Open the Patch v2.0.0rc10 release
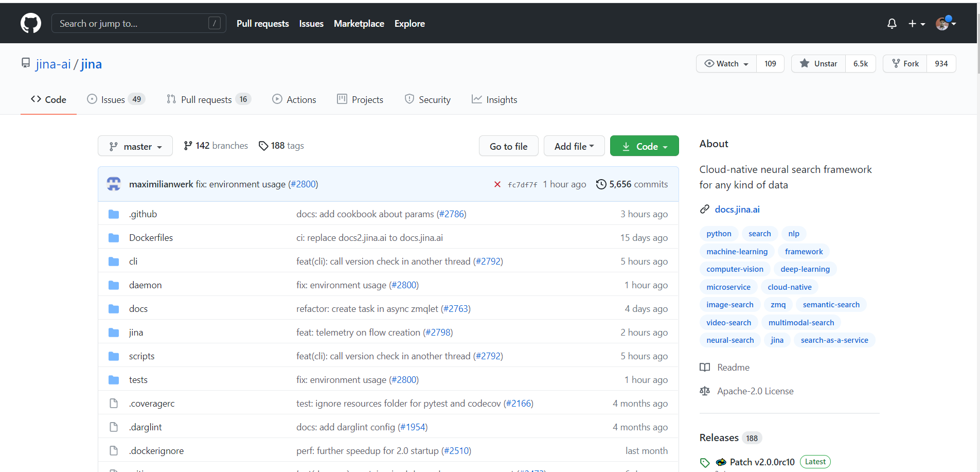 762,462
